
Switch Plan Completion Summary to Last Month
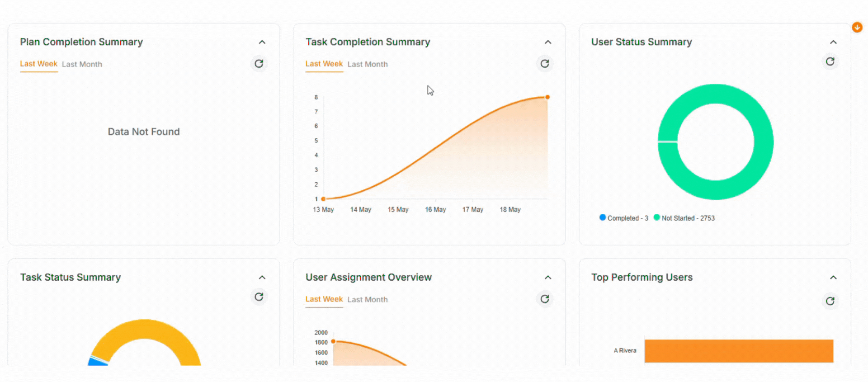82,64
